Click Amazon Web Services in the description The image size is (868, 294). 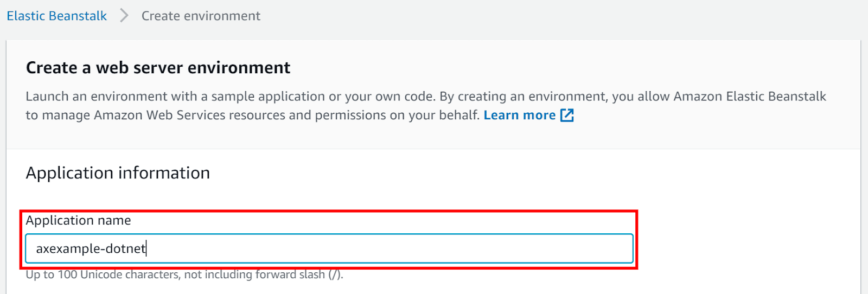(x=160, y=115)
